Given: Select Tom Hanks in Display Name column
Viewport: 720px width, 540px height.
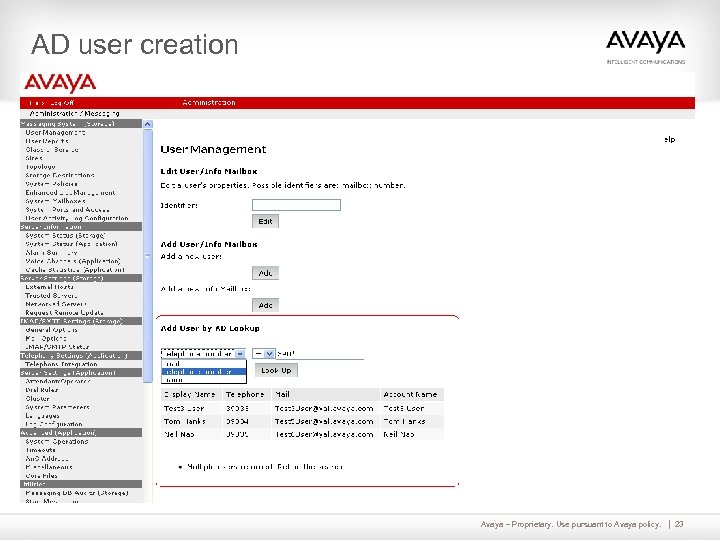Looking at the screenshot, I should 185,421.
